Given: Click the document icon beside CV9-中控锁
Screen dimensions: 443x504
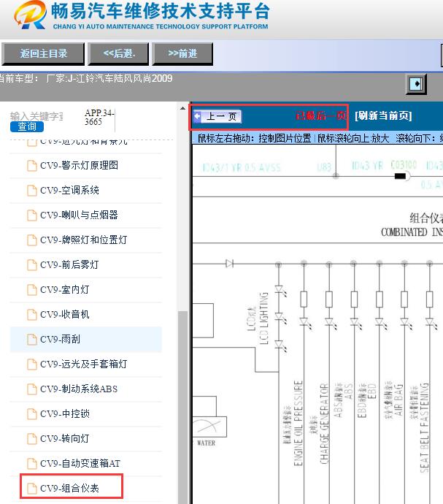Looking at the screenshot, I should pos(31,413).
